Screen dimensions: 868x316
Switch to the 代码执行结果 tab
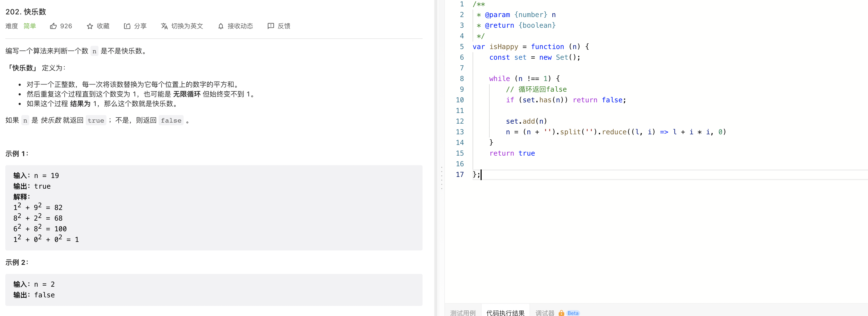505,313
